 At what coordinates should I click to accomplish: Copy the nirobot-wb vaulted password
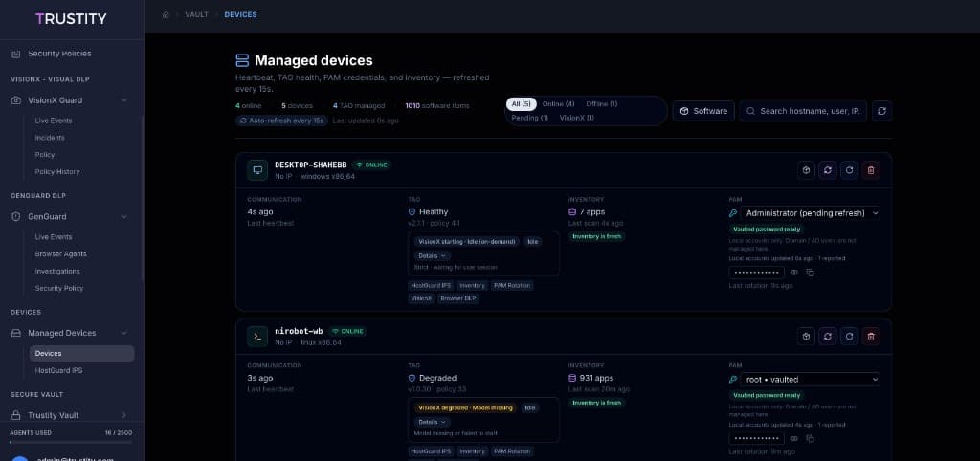tap(810, 439)
